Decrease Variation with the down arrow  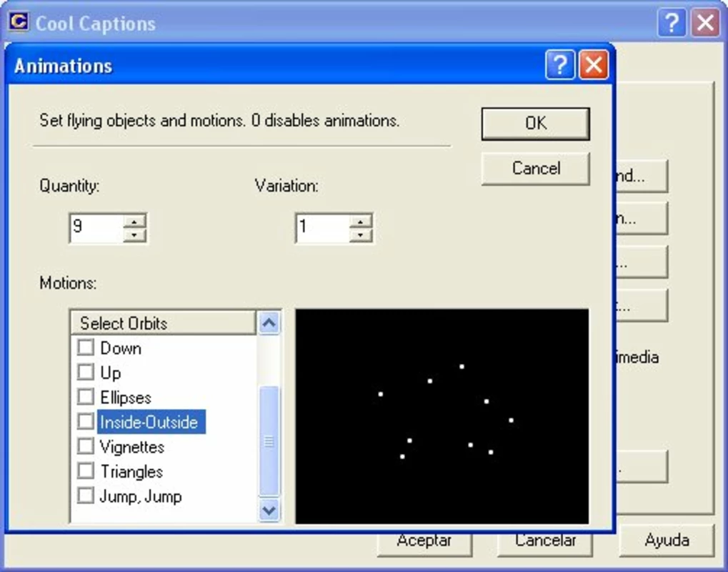pyautogui.click(x=361, y=235)
